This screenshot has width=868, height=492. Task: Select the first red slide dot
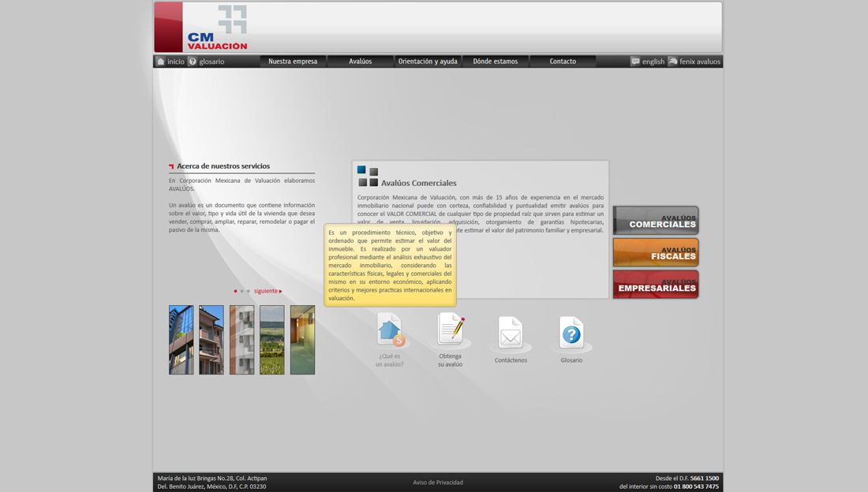coord(235,291)
